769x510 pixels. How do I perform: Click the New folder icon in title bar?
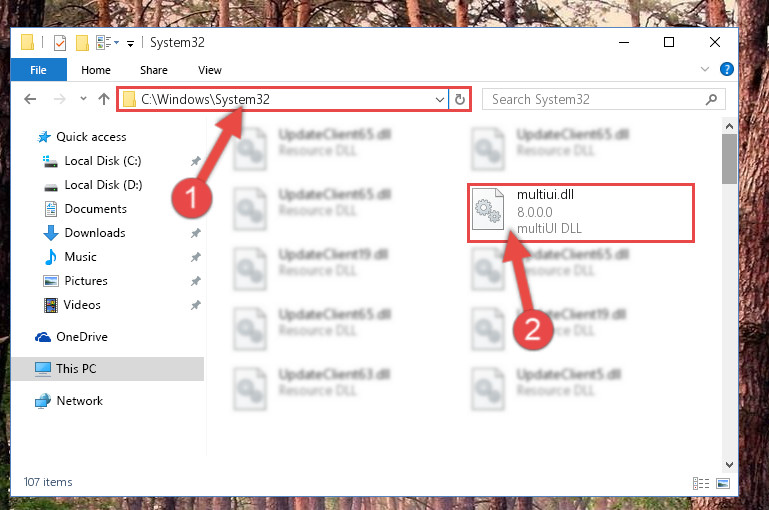pos(82,43)
